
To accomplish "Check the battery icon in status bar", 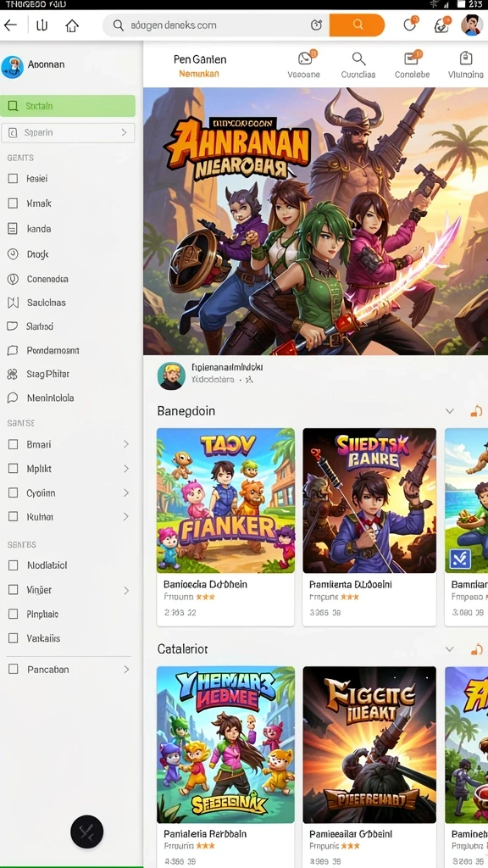I will click(461, 4).
